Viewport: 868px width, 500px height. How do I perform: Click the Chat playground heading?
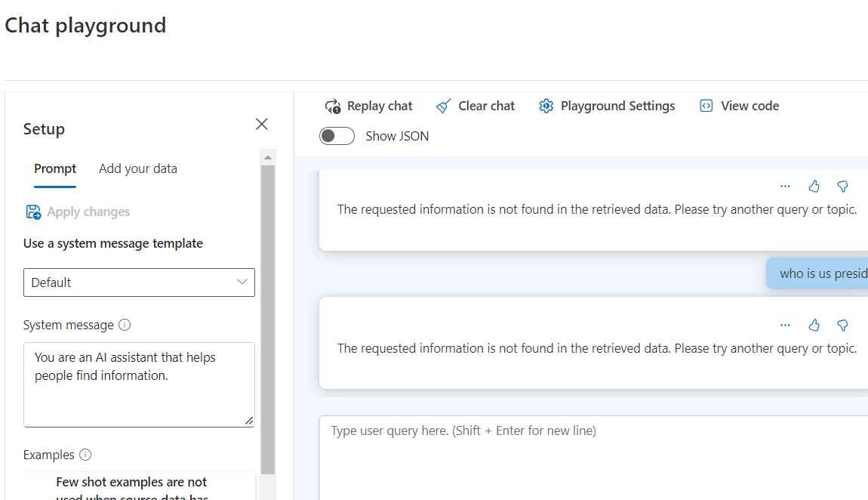(85, 26)
